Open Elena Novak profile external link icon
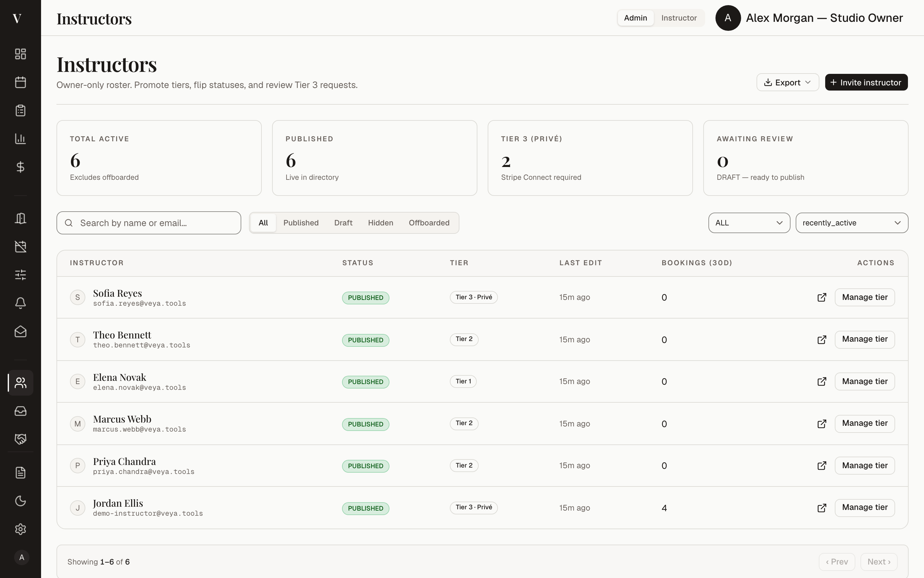This screenshot has height=578, width=924. (x=822, y=381)
